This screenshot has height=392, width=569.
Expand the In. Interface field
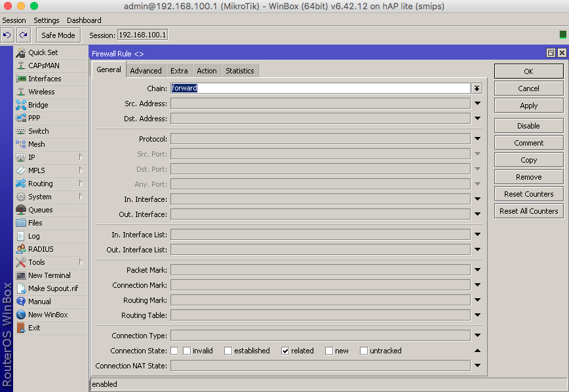click(477, 199)
